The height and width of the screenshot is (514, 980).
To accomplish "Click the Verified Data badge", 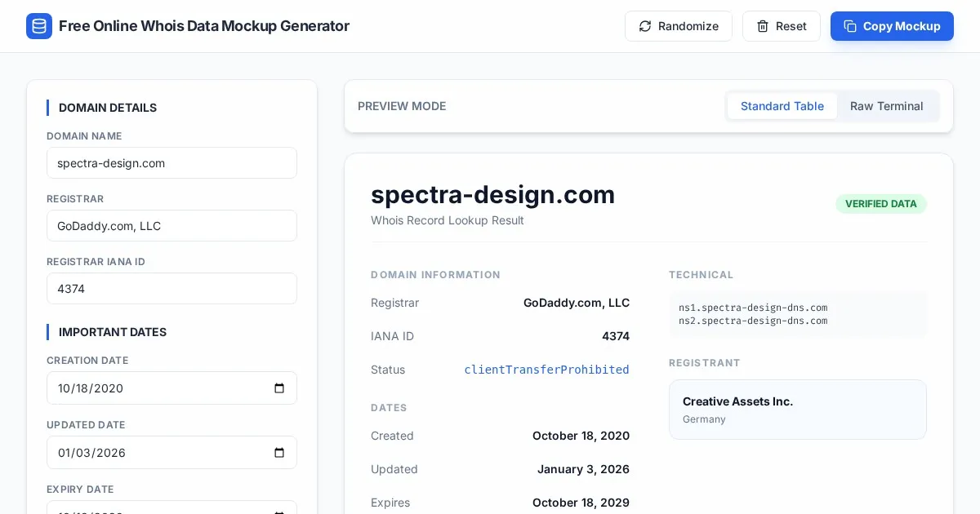I will pos(880,204).
